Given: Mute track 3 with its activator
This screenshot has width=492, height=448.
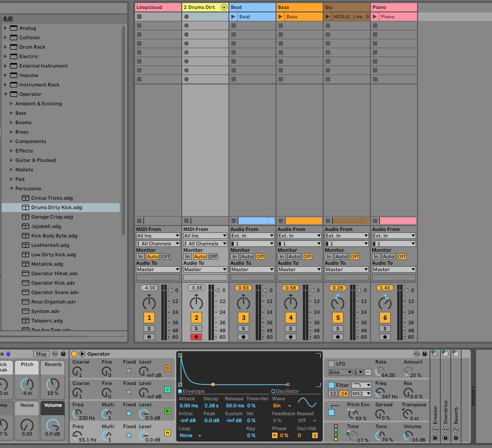Looking at the screenshot, I should tap(243, 318).
